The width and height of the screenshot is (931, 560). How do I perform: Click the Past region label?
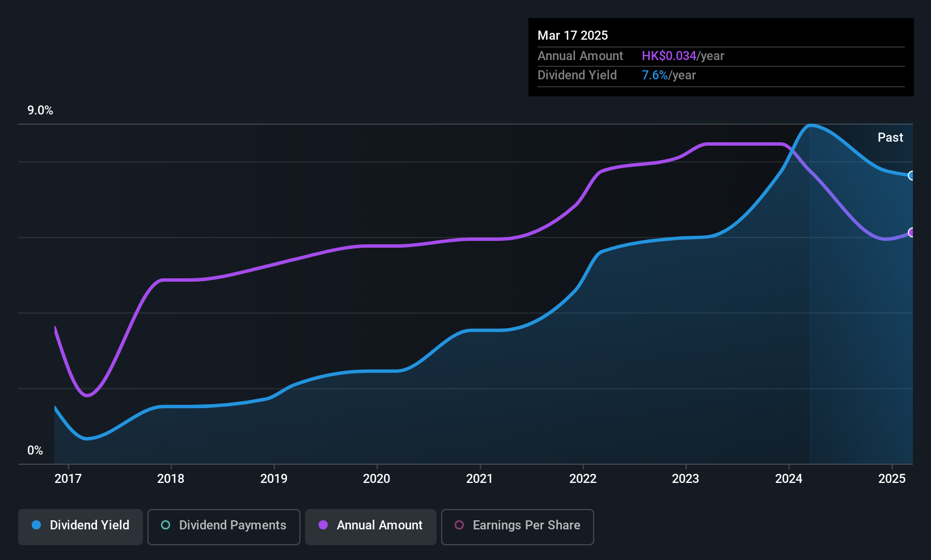pyautogui.click(x=890, y=138)
